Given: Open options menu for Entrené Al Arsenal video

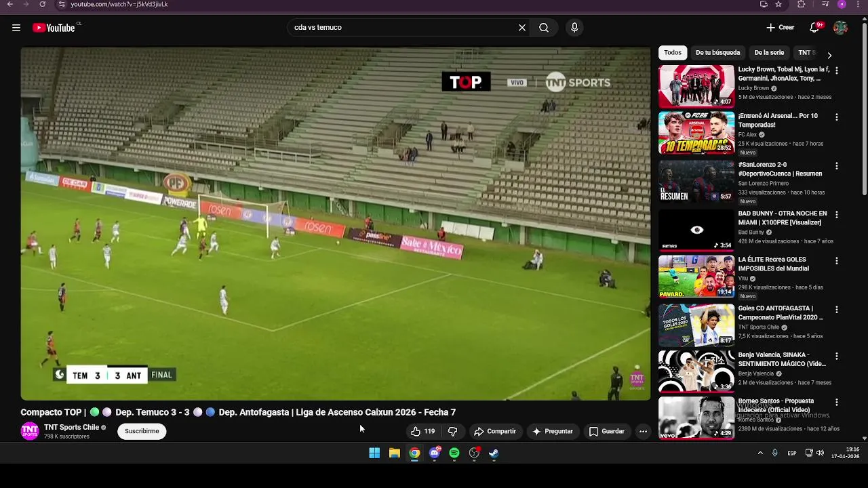Looking at the screenshot, I should [836, 117].
